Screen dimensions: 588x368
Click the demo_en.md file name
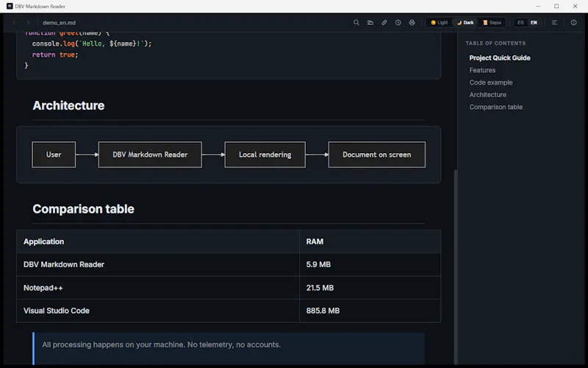click(60, 23)
